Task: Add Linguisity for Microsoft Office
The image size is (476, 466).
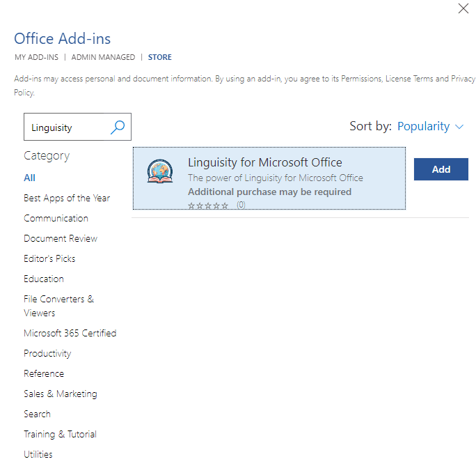Action: click(441, 169)
